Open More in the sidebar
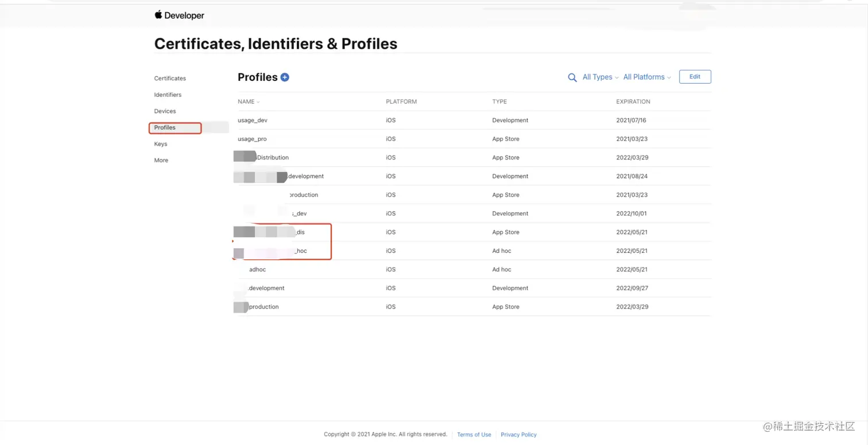The width and height of the screenshot is (868, 445). [161, 161]
